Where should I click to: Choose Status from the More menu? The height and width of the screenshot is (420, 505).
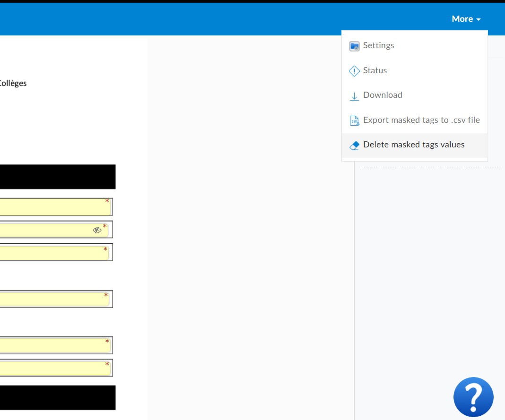pos(375,70)
